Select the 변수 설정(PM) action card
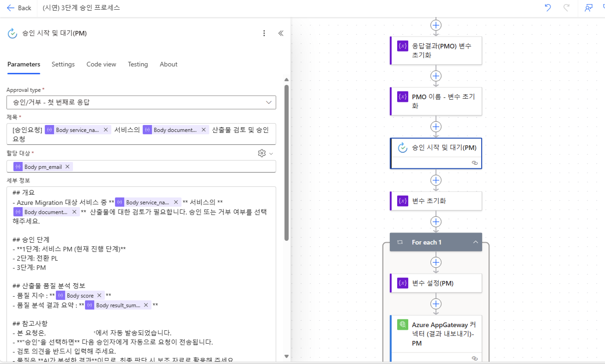605x364 pixels. click(x=436, y=283)
